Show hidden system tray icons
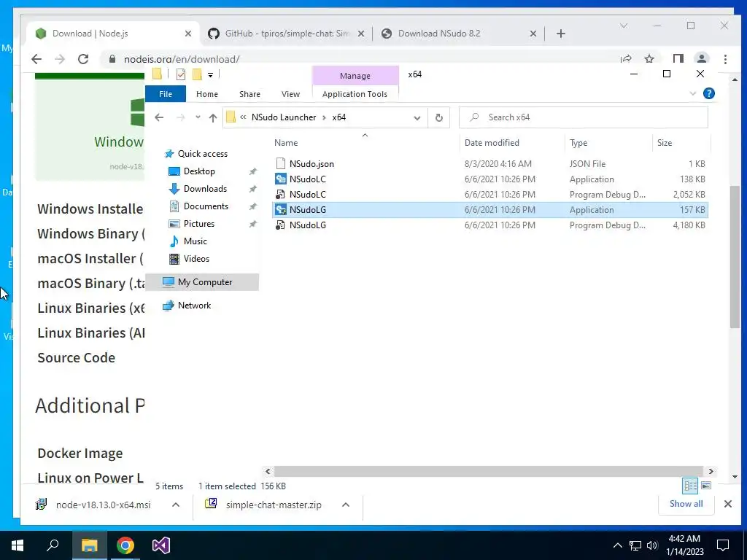The height and width of the screenshot is (560, 747). (x=617, y=545)
